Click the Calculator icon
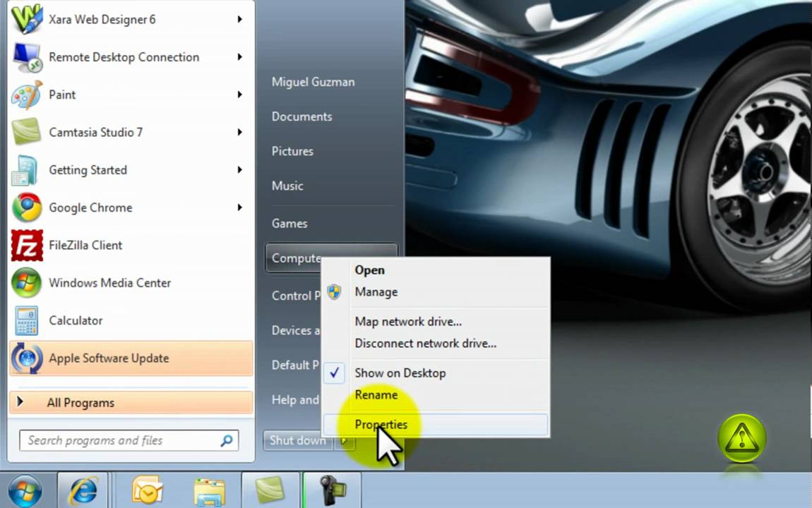The width and height of the screenshot is (812, 508). 26,321
